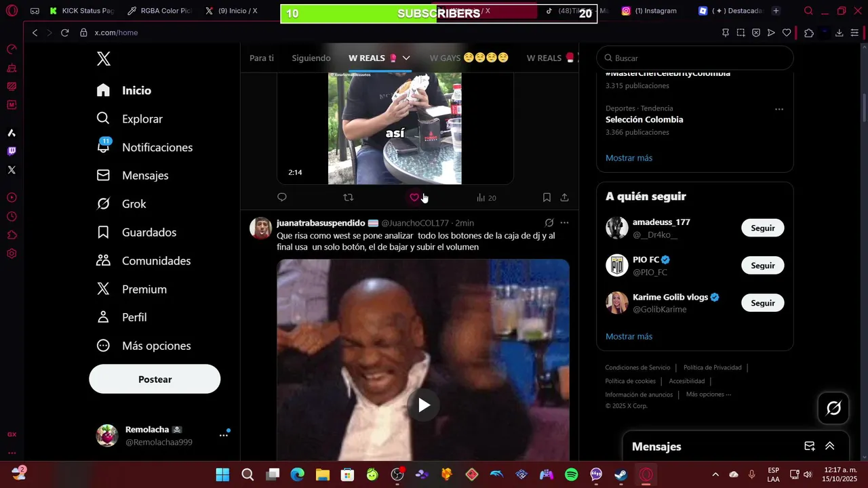Switch to Instagram browser tab
Viewport: 868px width, 488px height.
point(650,11)
